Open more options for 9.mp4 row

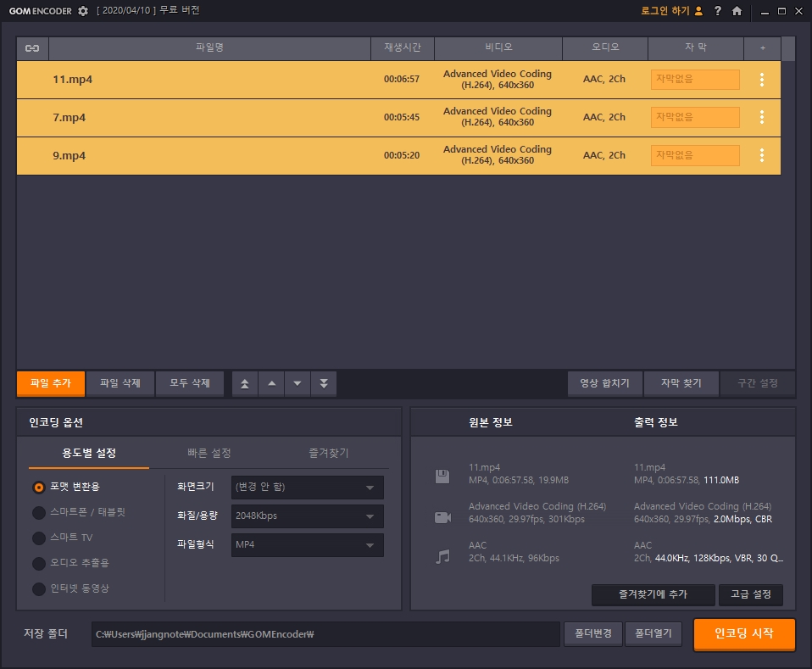point(762,155)
